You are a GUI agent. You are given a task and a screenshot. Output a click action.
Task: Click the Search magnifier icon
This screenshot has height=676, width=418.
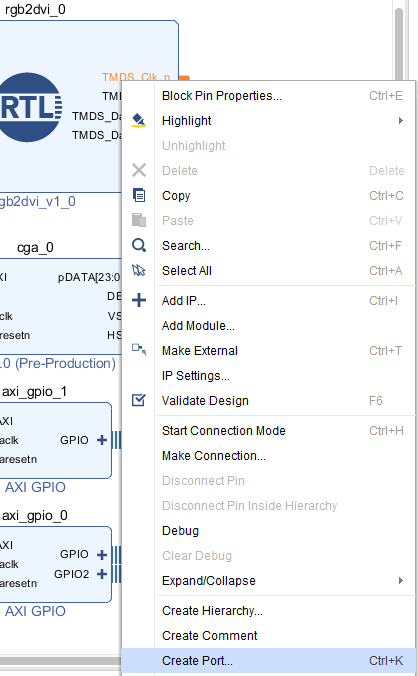pyautogui.click(x=139, y=245)
